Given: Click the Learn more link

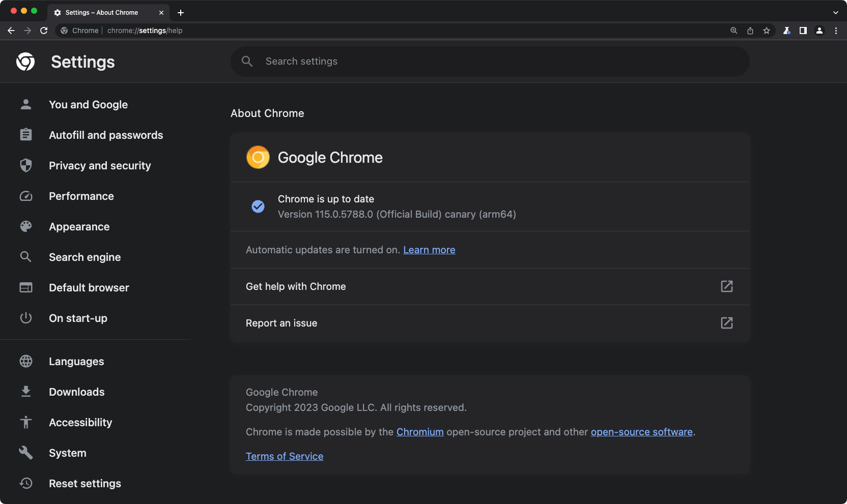Looking at the screenshot, I should tap(429, 250).
